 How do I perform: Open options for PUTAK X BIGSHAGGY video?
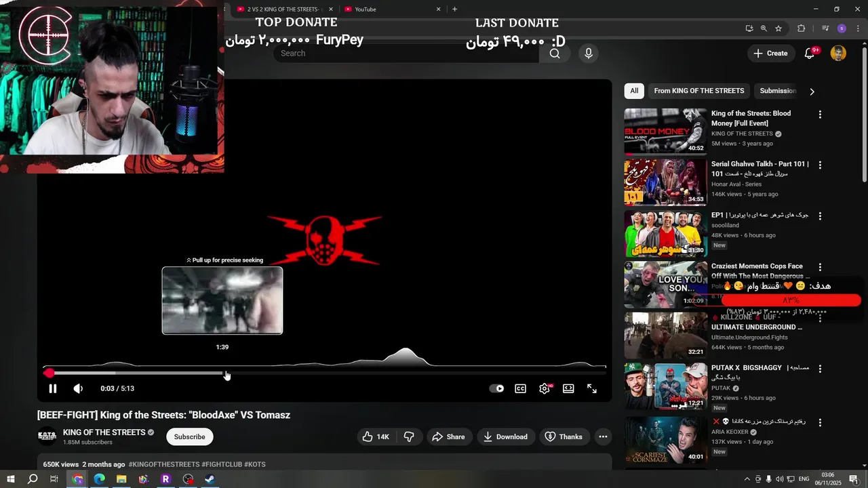tap(820, 369)
